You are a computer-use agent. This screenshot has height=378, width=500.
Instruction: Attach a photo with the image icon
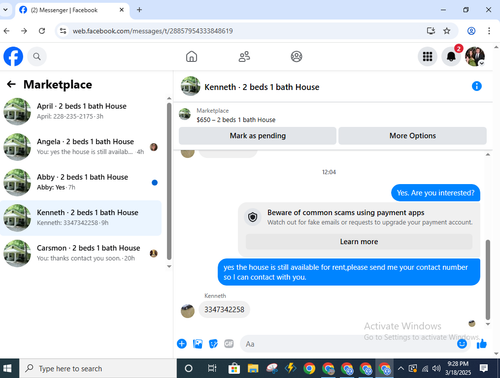coord(198,344)
